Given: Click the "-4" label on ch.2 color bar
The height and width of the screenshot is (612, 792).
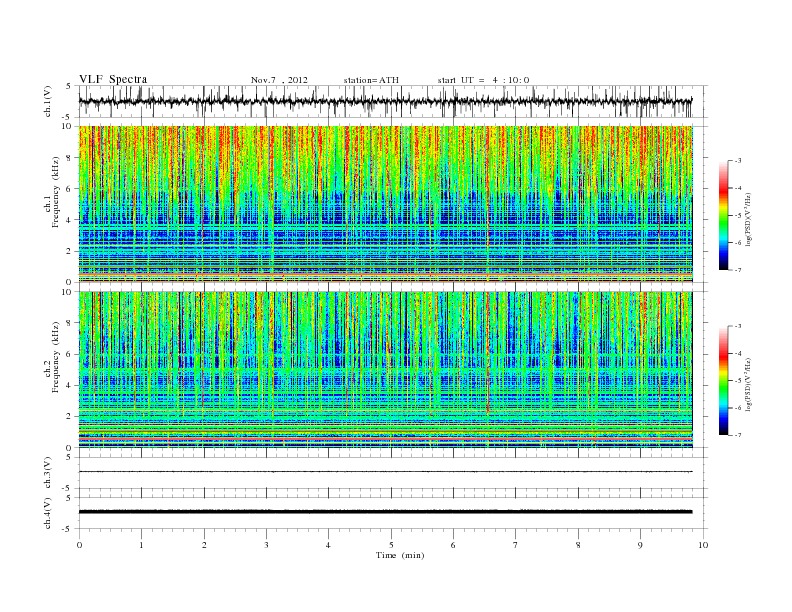Looking at the screenshot, I should click(x=738, y=353).
